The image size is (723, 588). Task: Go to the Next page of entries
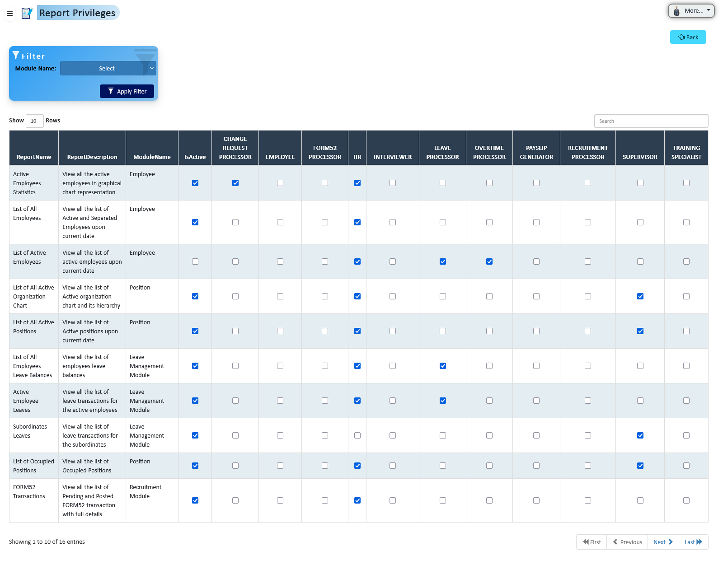663,542
